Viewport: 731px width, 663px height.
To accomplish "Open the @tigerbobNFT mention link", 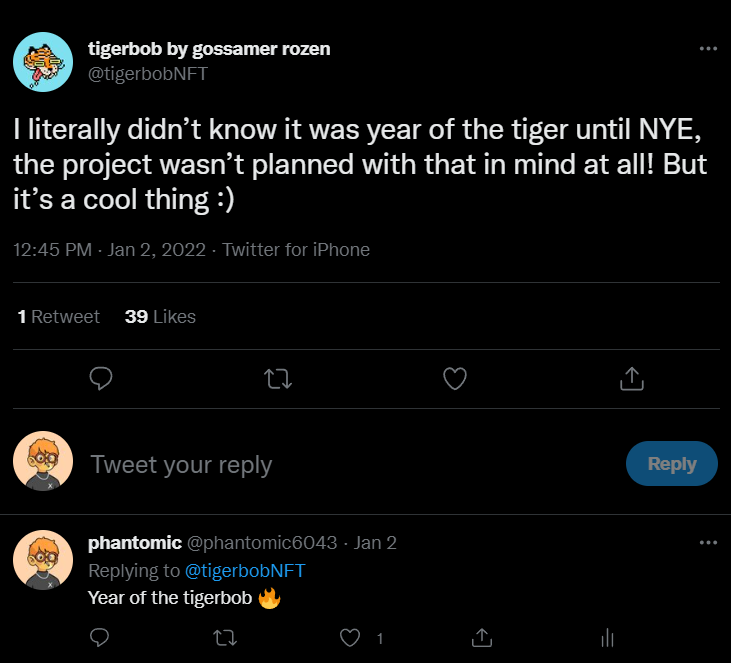I will point(245,571).
